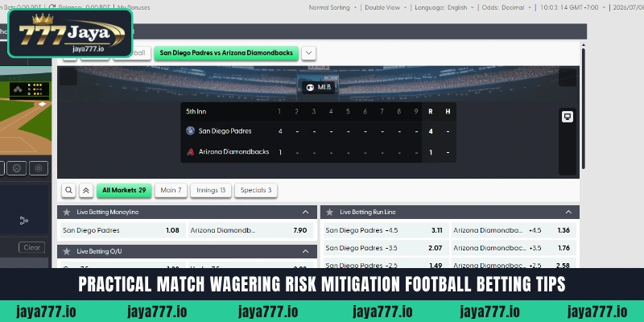The height and width of the screenshot is (322, 644).
Task: Click the circular face icon below field
Action: 16,168
